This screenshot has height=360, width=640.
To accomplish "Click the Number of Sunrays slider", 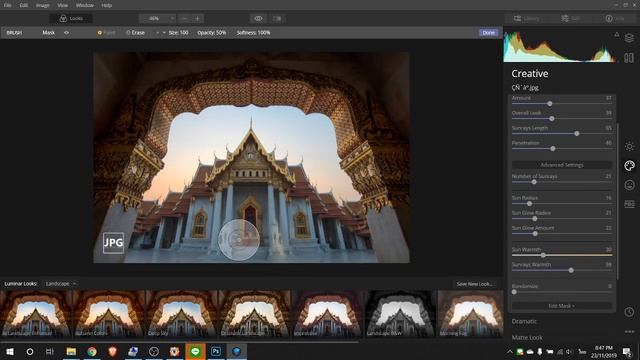I will (562, 182).
